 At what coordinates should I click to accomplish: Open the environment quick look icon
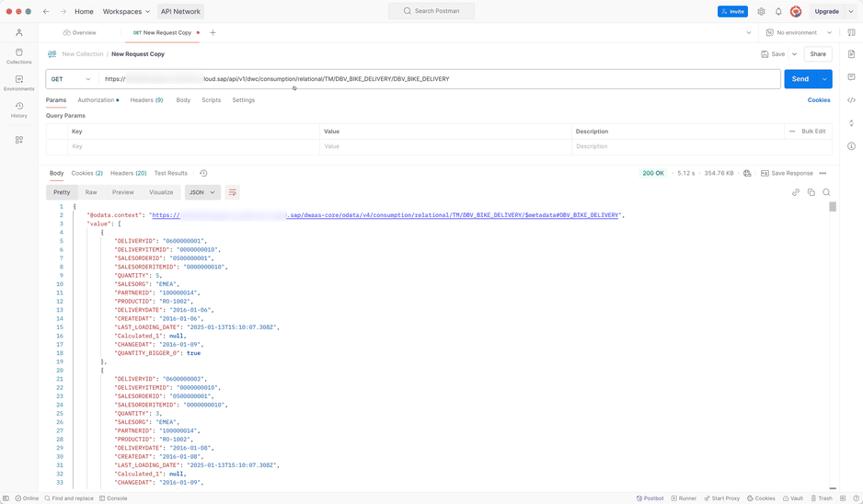851,32
